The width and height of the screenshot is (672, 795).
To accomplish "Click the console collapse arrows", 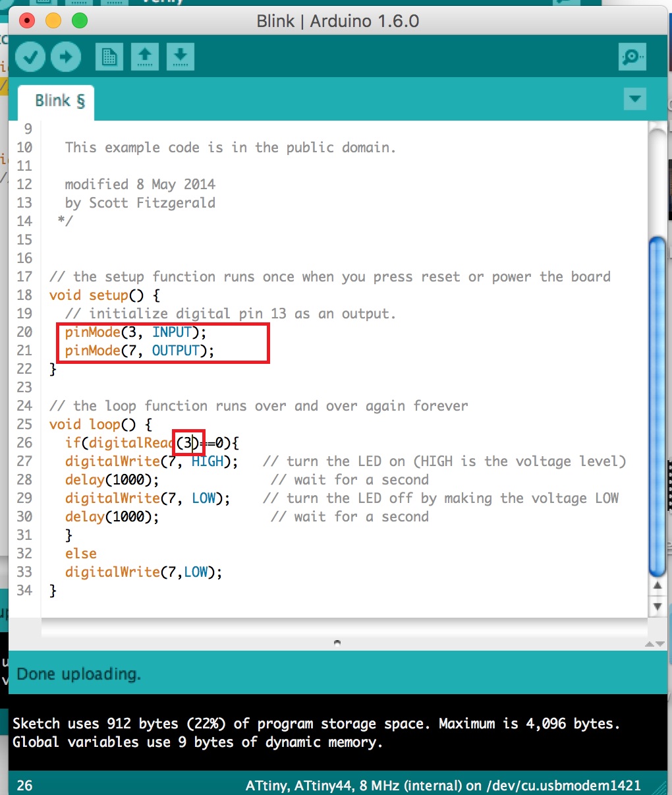I will (654, 644).
